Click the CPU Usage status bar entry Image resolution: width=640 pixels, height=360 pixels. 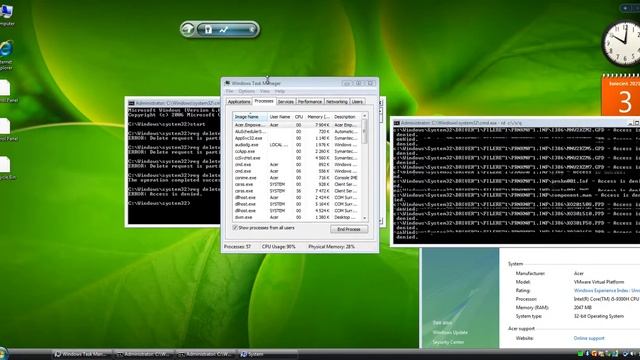point(278,247)
